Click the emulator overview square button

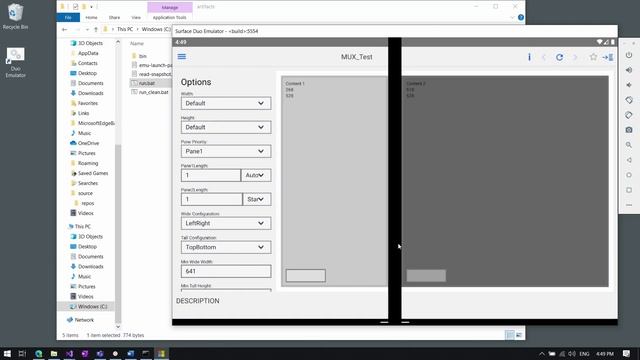tap(629, 190)
